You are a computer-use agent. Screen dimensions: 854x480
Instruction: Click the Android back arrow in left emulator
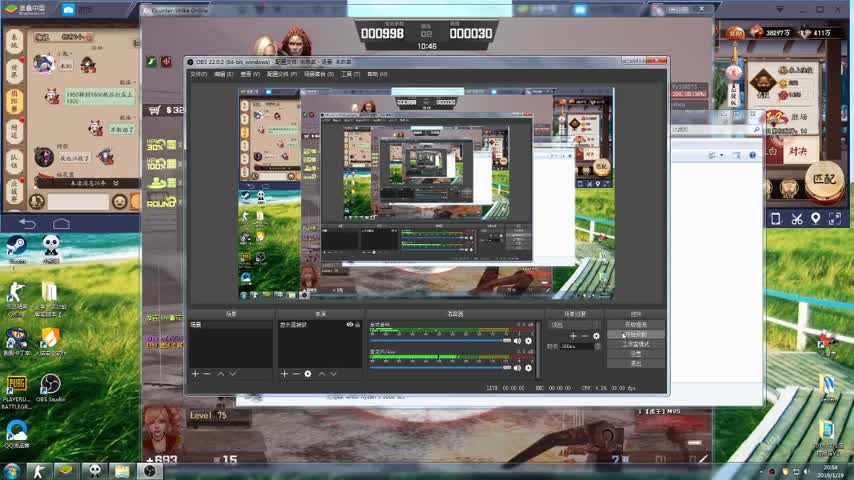27,223
